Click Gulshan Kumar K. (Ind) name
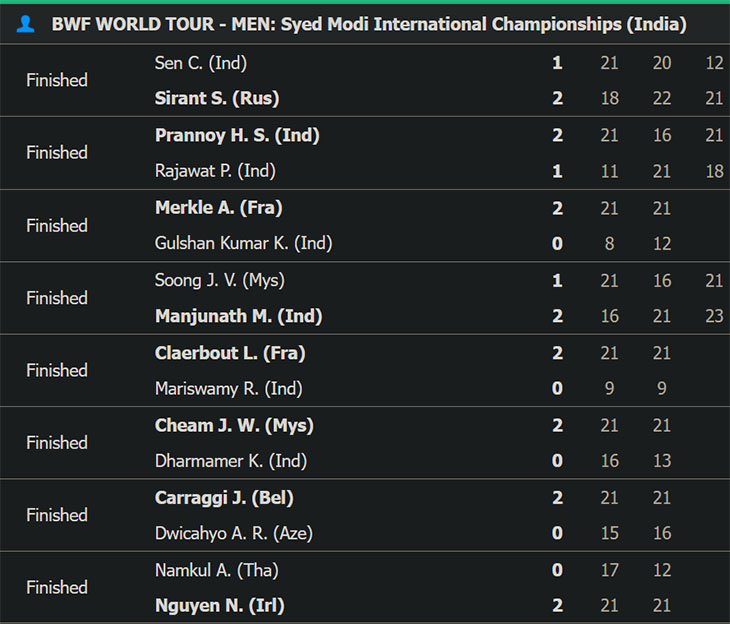The height and width of the screenshot is (624, 730). tap(243, 243)
